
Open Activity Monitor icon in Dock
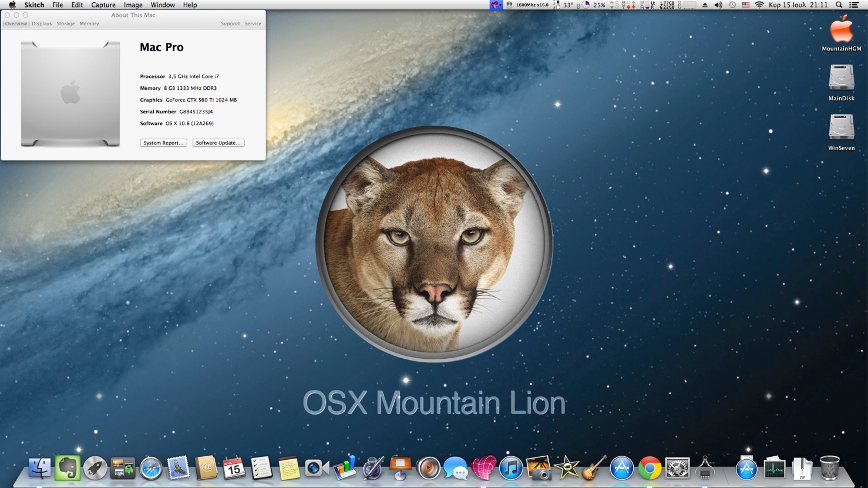tap(775, 469)
